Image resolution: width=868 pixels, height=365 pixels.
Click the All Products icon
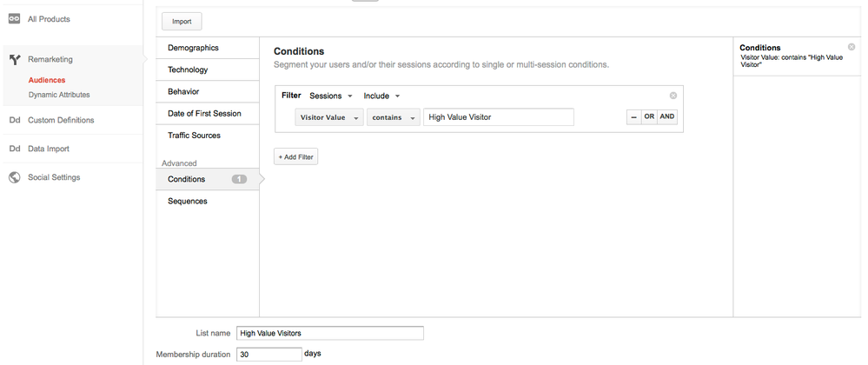(x=15, y=19)
